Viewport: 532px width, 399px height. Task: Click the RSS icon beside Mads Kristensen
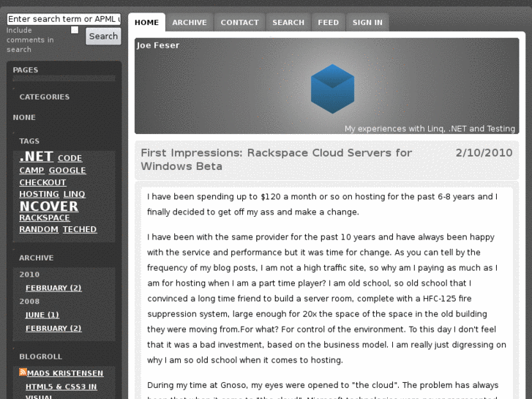point(23,372)
